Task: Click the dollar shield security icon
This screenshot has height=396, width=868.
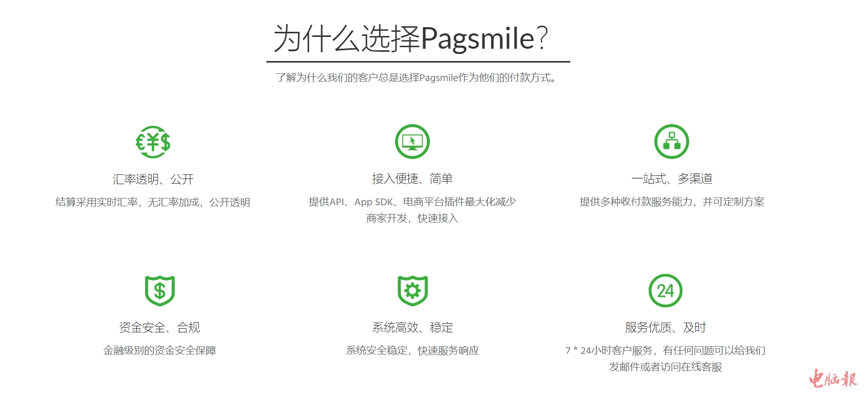Action: click(160, 290)
